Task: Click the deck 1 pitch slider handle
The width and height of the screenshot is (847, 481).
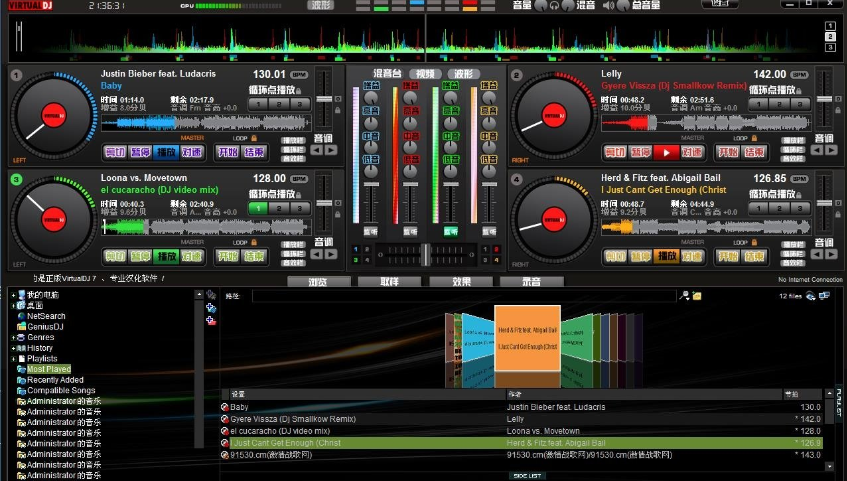Action: (x=324, y=99)
